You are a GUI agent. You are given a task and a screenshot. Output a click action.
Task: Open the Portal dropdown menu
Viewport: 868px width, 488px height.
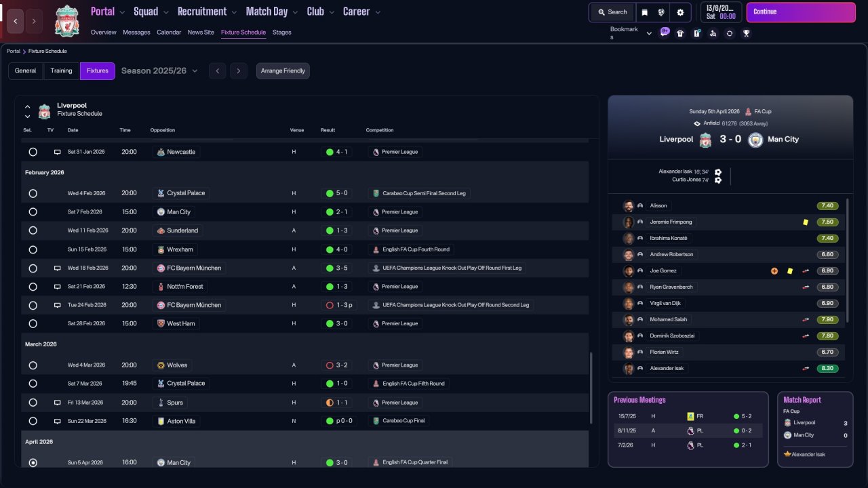[x=108, y=12]
